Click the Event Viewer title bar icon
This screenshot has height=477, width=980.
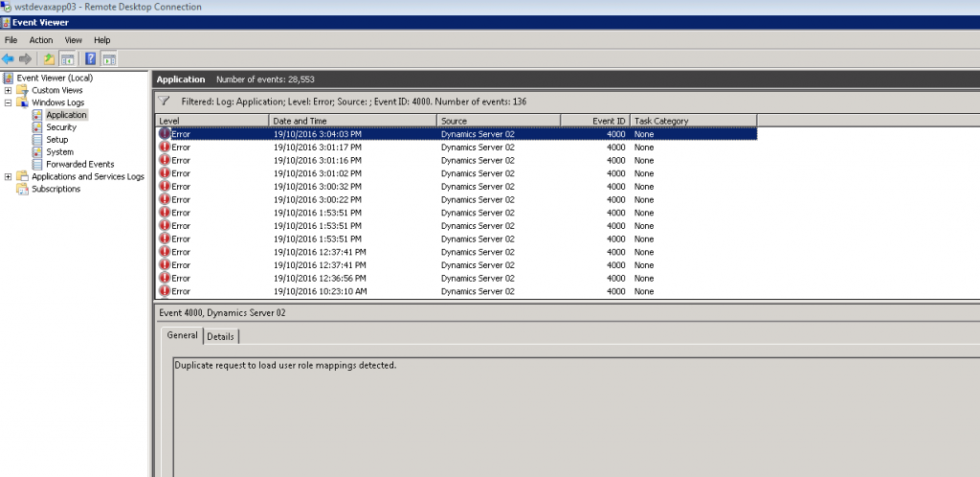tap(6, 22)
